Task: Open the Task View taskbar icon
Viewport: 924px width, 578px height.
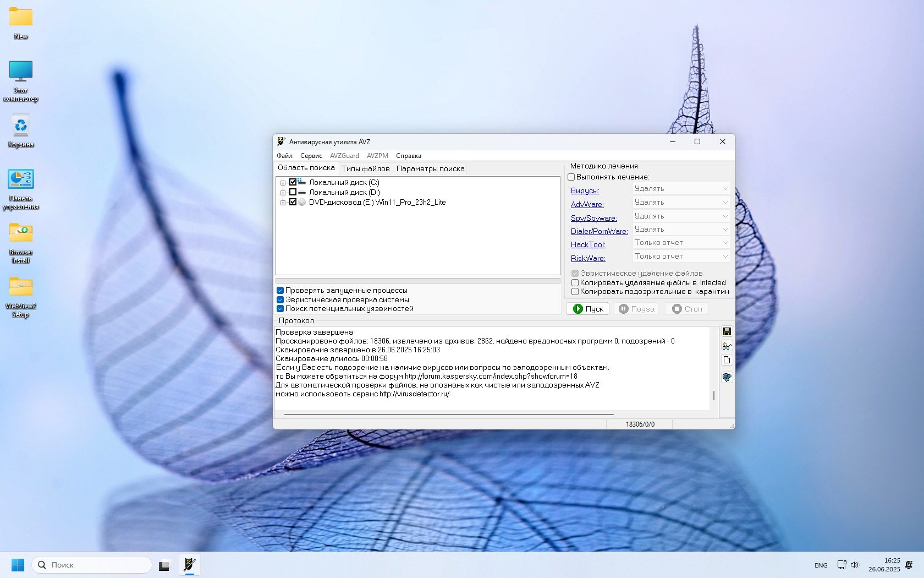Action: tap(164, 565)
